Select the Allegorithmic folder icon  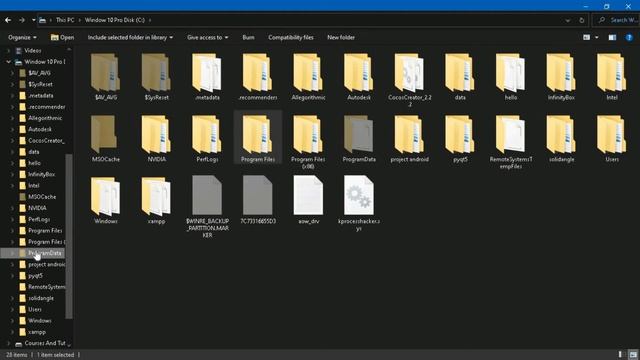pos(308,73)
